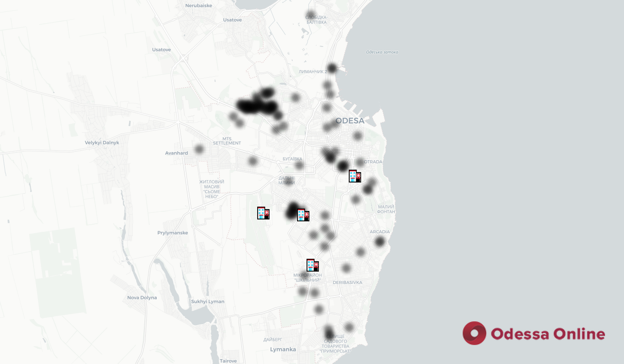Click the Бугаївка district label
Screen dimensions: 624x364
pos(292,159)
